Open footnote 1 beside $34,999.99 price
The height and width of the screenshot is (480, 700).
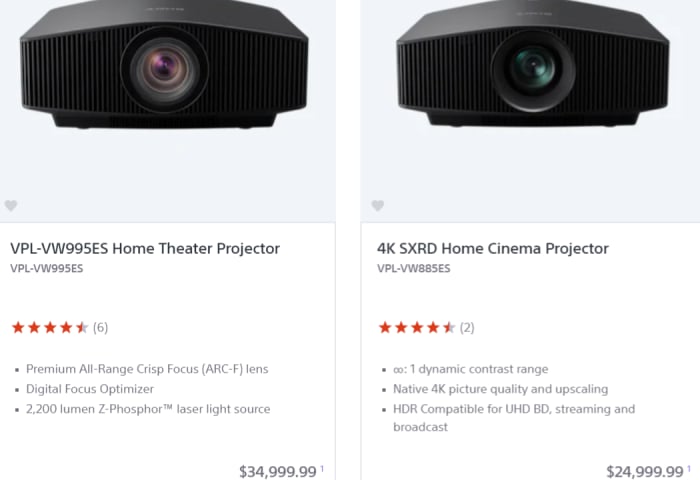322,468
